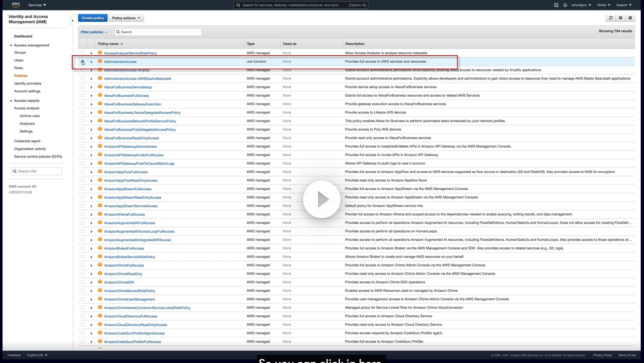The width and height of the screenshot is (644, 363).
Task: Collapse the Access management section
Action: (11, 46)
